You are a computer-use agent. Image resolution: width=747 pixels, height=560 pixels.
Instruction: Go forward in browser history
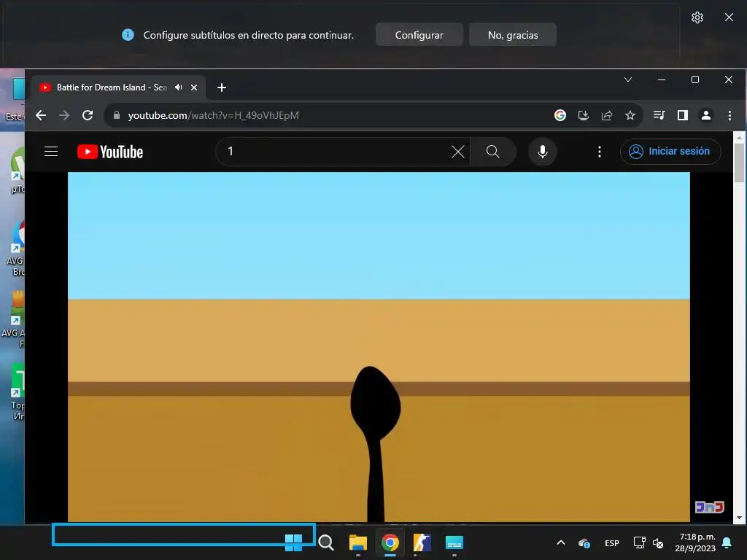pyautogui.click(x=64, y=115)
